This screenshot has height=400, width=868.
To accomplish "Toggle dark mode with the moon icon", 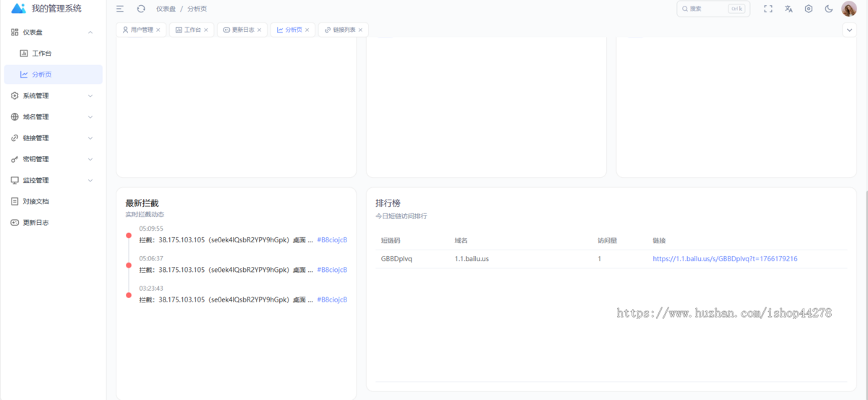I will point(829,9).
